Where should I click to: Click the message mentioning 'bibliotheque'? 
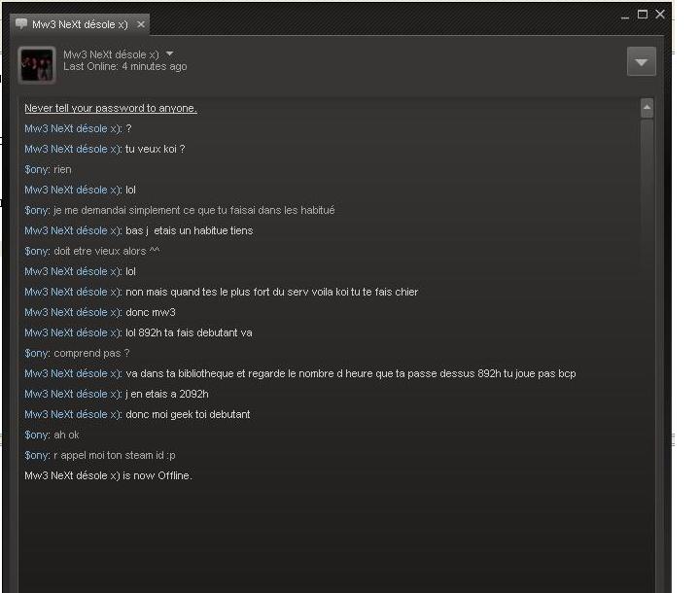[300, 373]
